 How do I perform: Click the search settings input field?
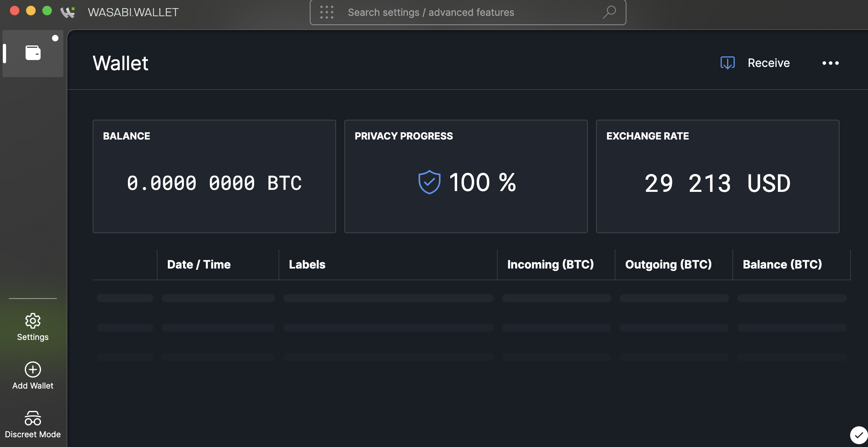[x=467, y=12]
